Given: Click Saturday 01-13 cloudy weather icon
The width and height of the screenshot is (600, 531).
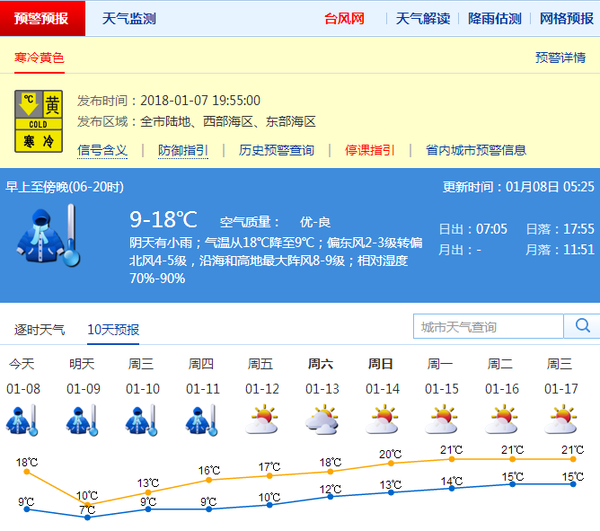Looking at the screenshot, I should pyautogui.click(x=322, y=421).
